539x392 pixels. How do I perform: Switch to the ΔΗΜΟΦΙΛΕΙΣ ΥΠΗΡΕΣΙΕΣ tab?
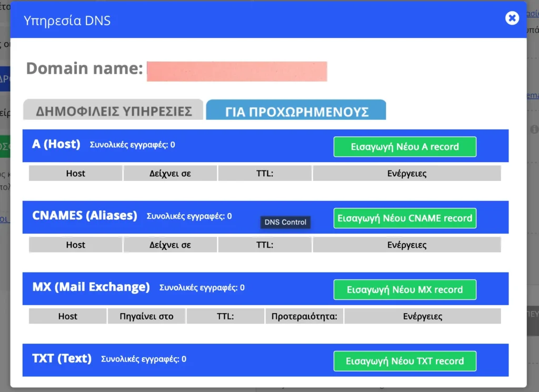click(113, 112)
